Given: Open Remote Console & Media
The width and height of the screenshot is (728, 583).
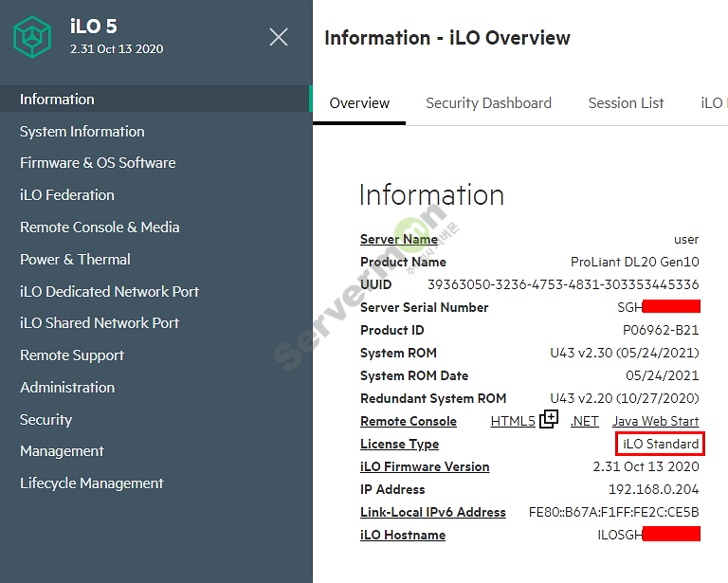Looking at the screenshot, I should 100,227.
